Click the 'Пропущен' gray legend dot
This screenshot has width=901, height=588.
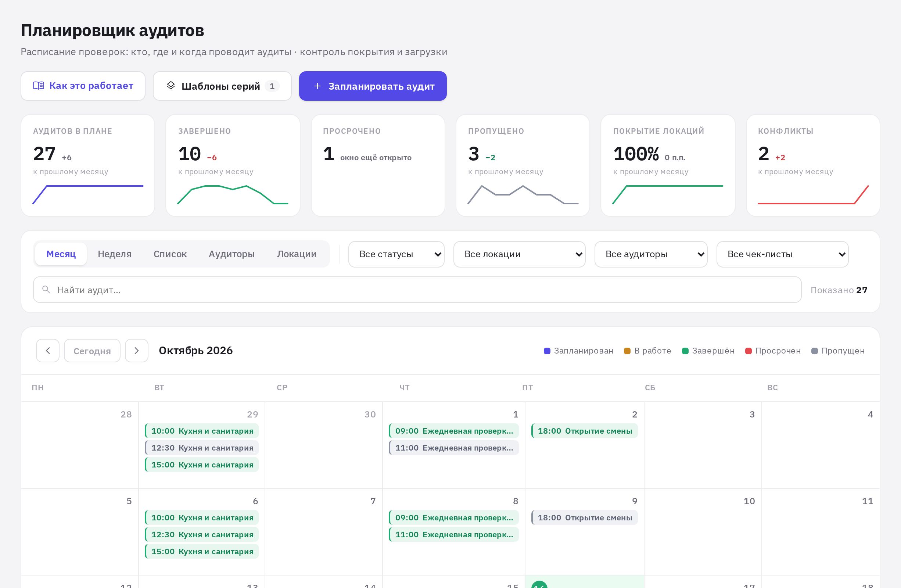point(815,351)
